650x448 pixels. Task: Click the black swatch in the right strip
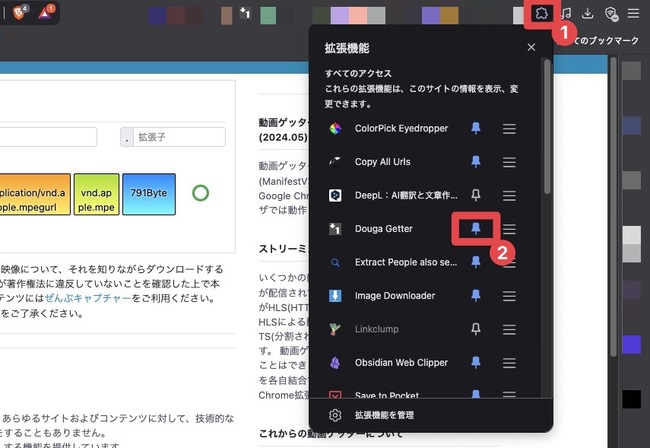pos(631,399)
